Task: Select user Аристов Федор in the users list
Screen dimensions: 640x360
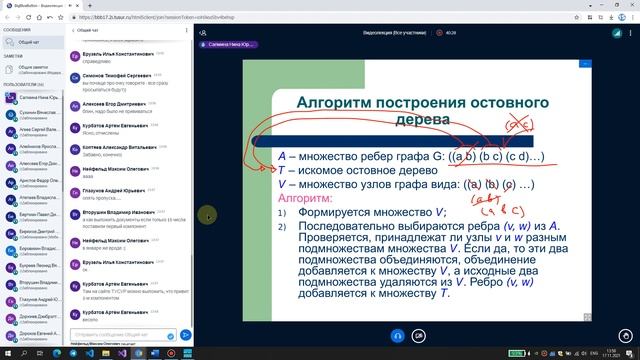Action: (33, 182)
